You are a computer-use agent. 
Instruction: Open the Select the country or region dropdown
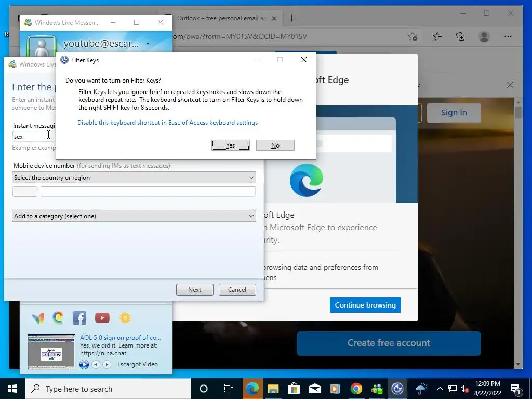pos(134,178)
